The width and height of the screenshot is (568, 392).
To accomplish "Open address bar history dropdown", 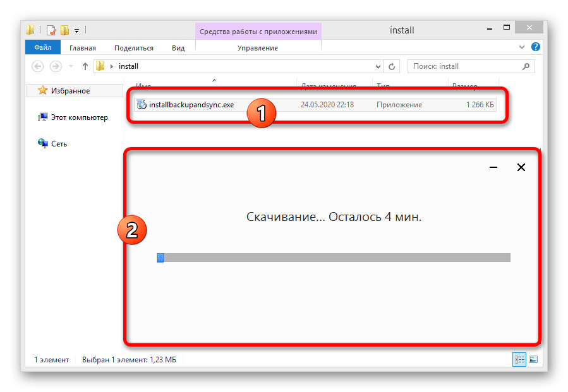I will click(x=378, y=66).
